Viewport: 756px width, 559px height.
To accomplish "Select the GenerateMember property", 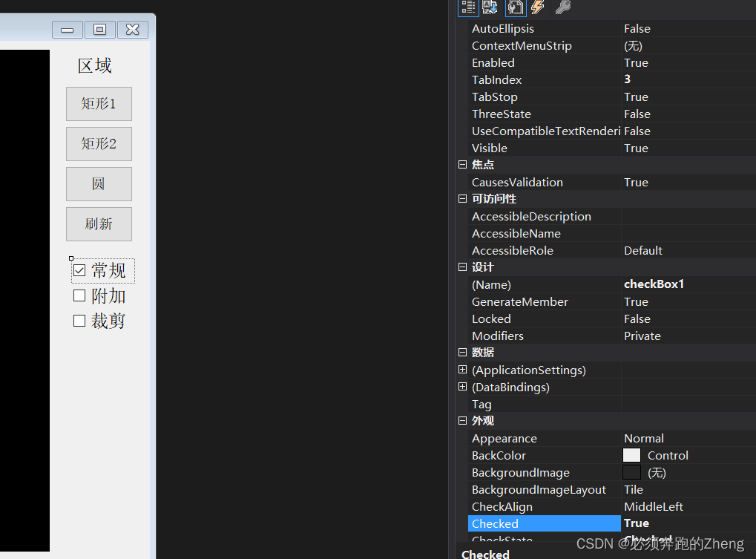I will pyautogui.click(x=612, y=302).
